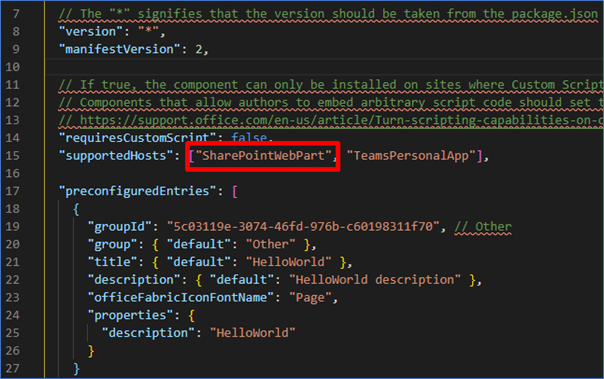Click the "default" key on line 21
The image size is (604, 379).
199,262
